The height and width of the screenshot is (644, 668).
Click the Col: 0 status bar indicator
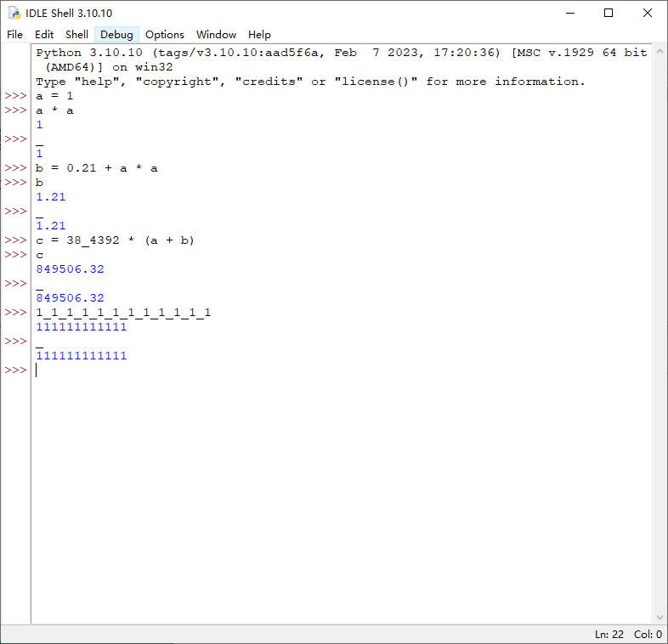point(648,634)
